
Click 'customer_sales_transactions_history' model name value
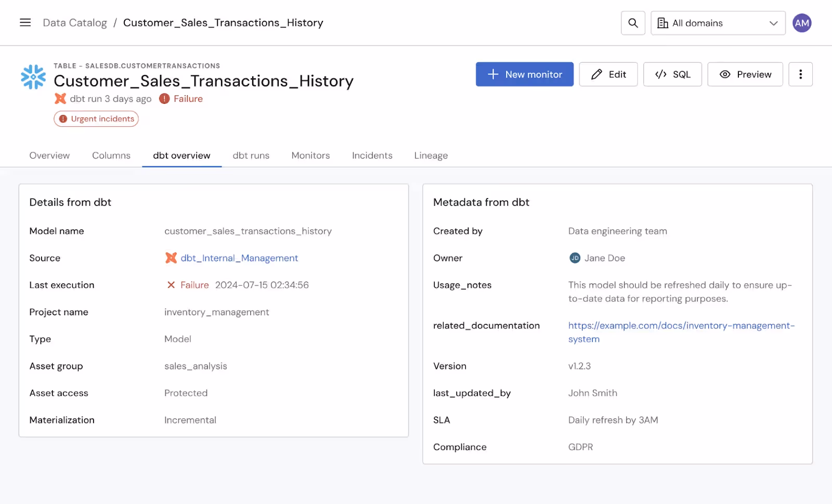pos(248,231)
